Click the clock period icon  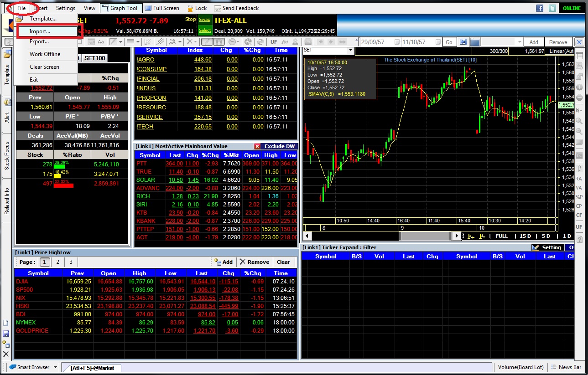tap(232, 42)
